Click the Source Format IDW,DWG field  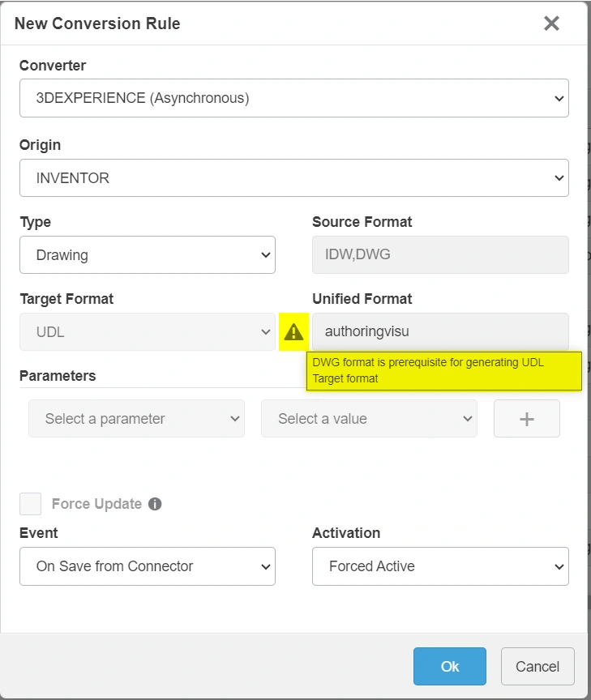440,255
